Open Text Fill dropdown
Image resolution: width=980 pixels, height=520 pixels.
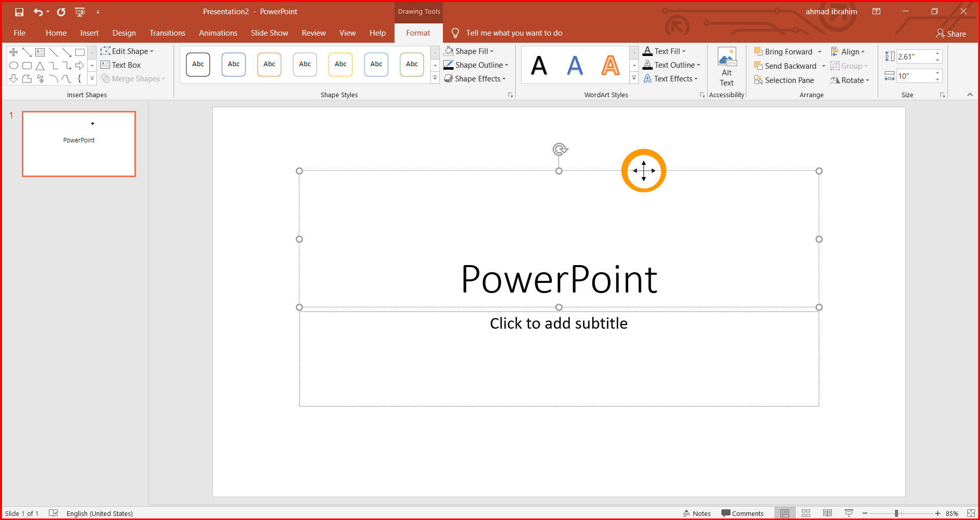click(x=664, y=51)
